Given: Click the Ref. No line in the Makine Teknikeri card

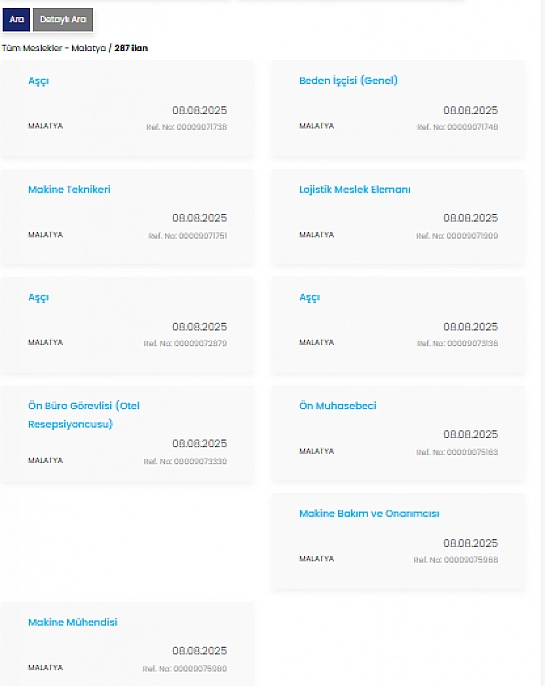Looking at the screenshot, I should (188, 236).
